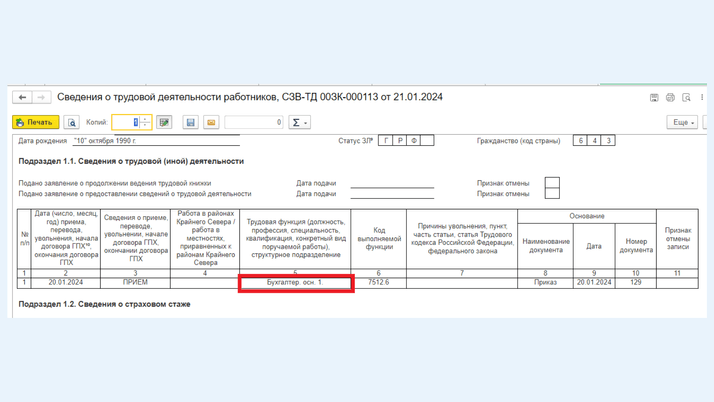Click preview icon in the title bar
The height and width of the screenshot is (402, 714).
[x=686, y=97]
